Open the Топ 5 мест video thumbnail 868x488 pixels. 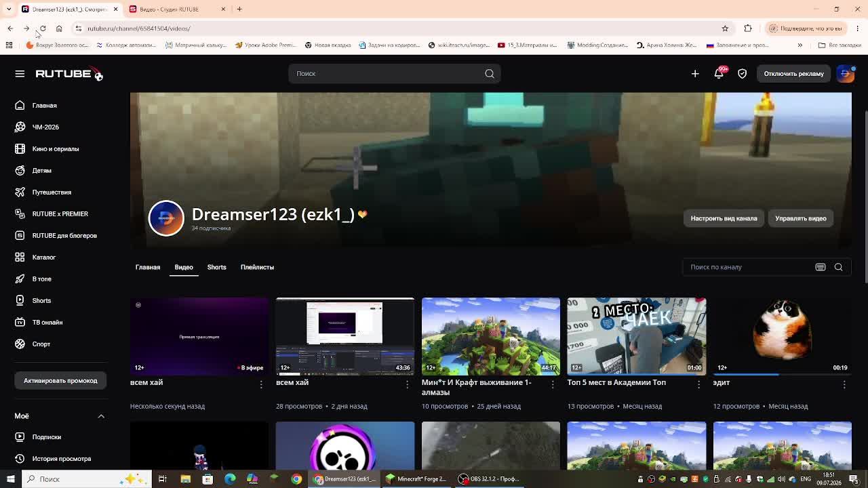click(x=636, y=336)
